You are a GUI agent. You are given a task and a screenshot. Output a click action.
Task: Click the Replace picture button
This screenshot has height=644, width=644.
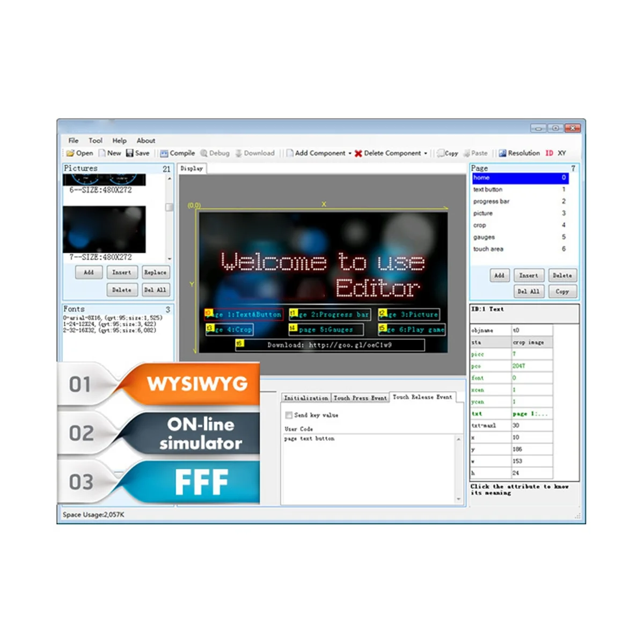coord(155,272)
